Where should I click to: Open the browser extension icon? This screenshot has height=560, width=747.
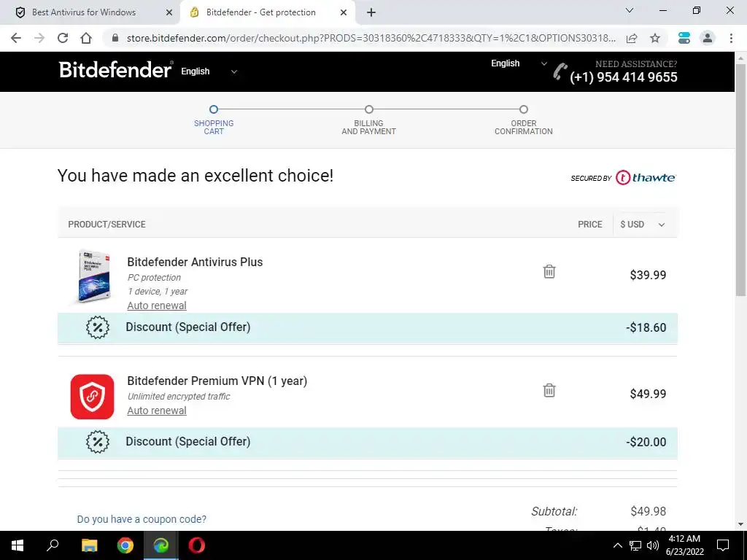[684, 38]
